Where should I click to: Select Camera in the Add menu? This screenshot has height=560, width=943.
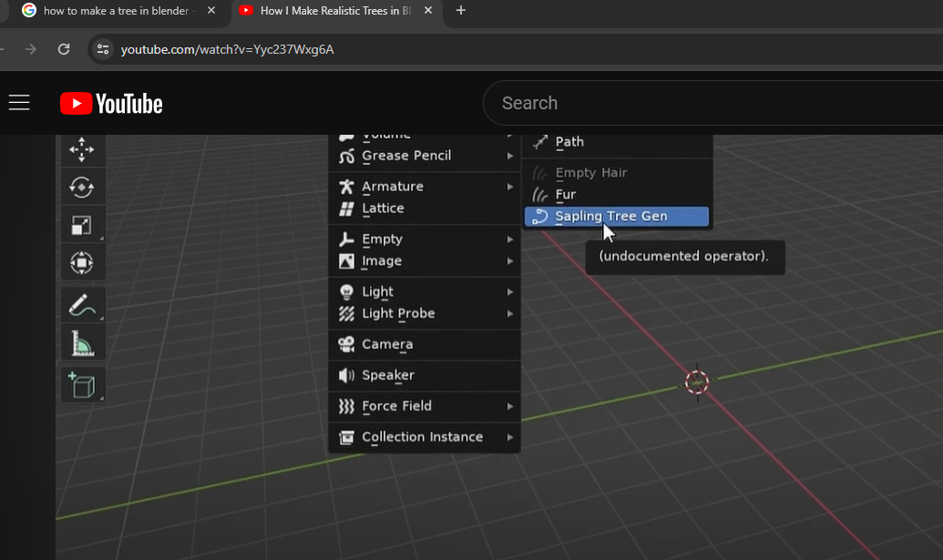[425, 344]
